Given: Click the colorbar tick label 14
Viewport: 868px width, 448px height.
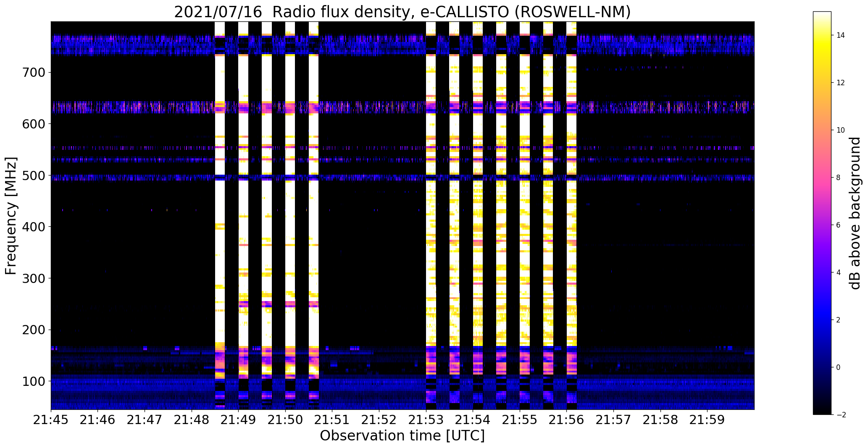Looking at the screenshot, I should point(841,35).
